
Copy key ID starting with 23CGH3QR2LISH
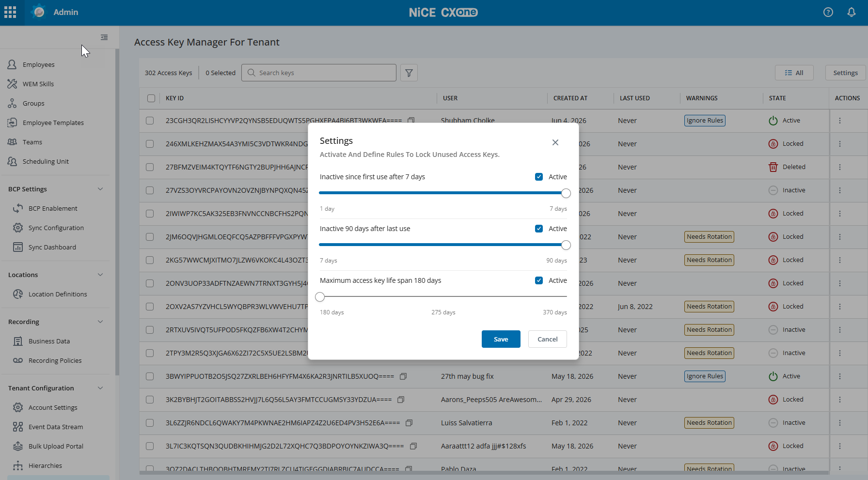411,120
